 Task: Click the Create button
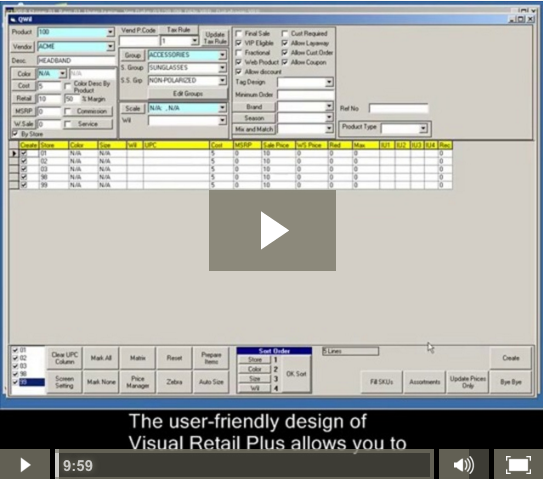click(510, 358)
